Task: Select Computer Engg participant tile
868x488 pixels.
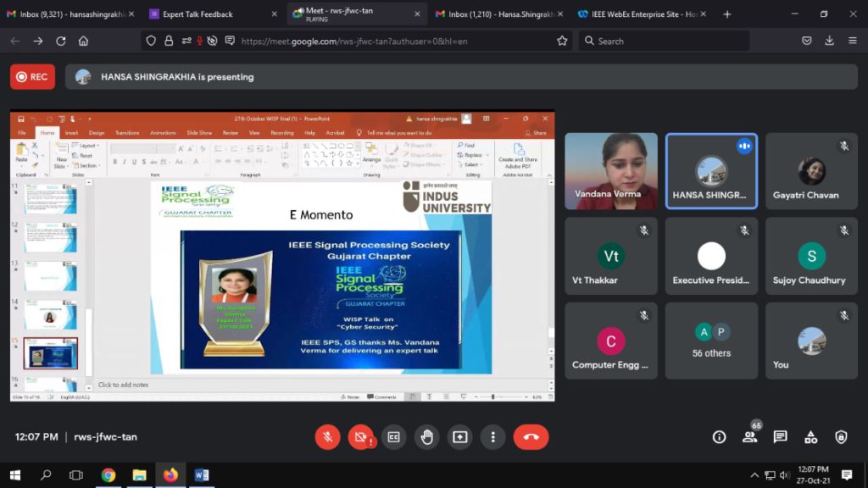Action: tap(611, 341)
